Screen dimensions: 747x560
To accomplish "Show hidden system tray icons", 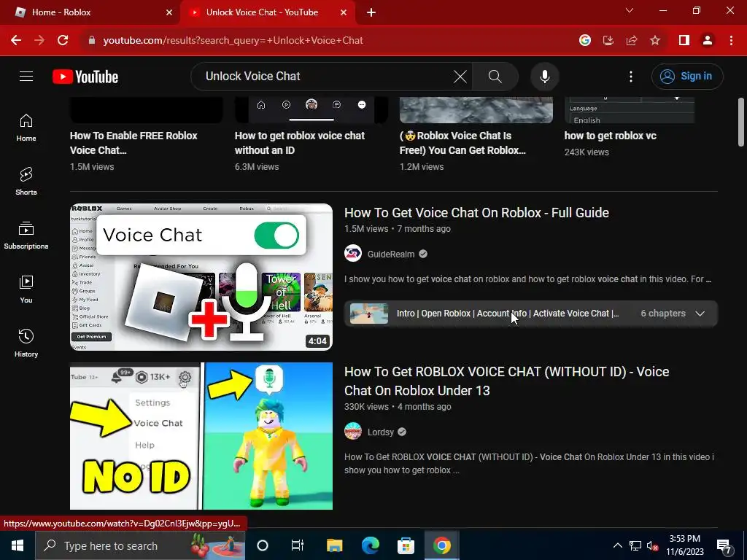I will tap(617, 545).
